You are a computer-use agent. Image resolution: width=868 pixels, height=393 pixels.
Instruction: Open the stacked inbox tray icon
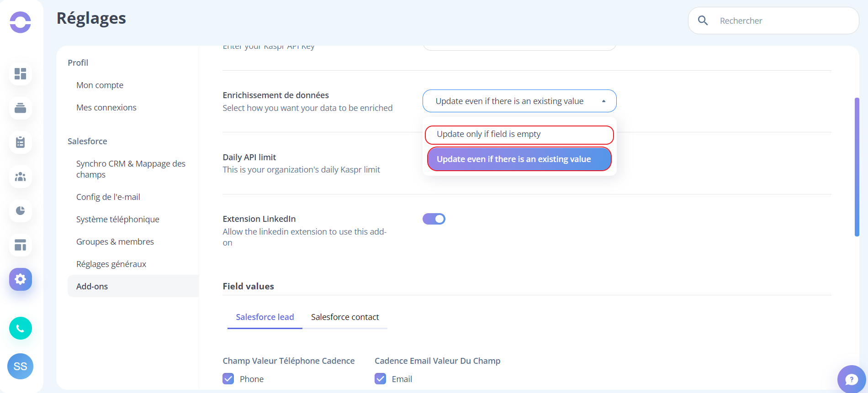(x=21, y=108)
